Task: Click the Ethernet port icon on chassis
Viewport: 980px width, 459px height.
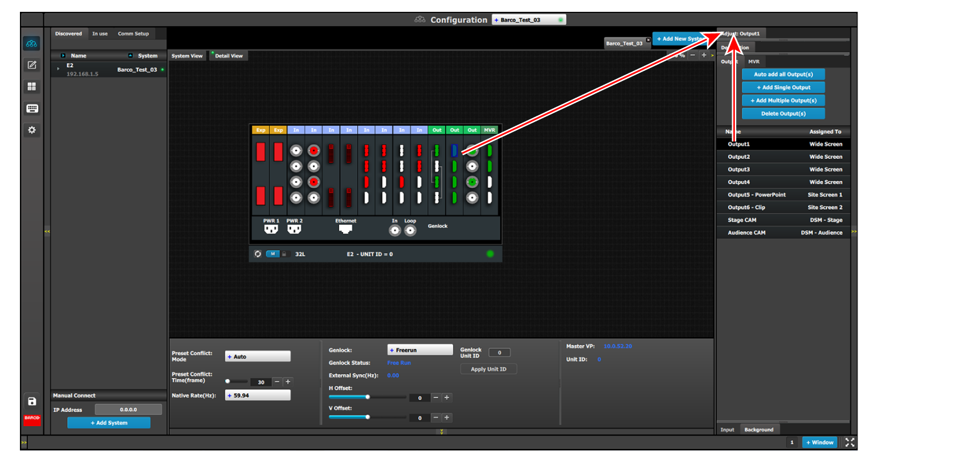Action: click(x=345, y=229)
